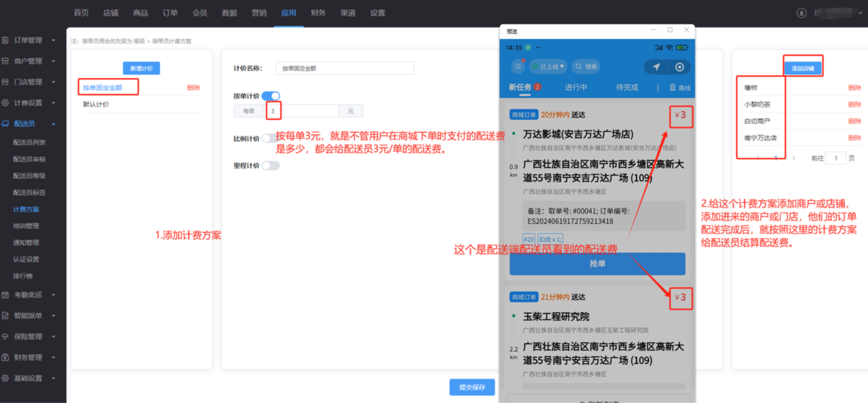868x403 pixels.
Task: Open 认证设置 in the sidebar
Action: click(26, 259)
